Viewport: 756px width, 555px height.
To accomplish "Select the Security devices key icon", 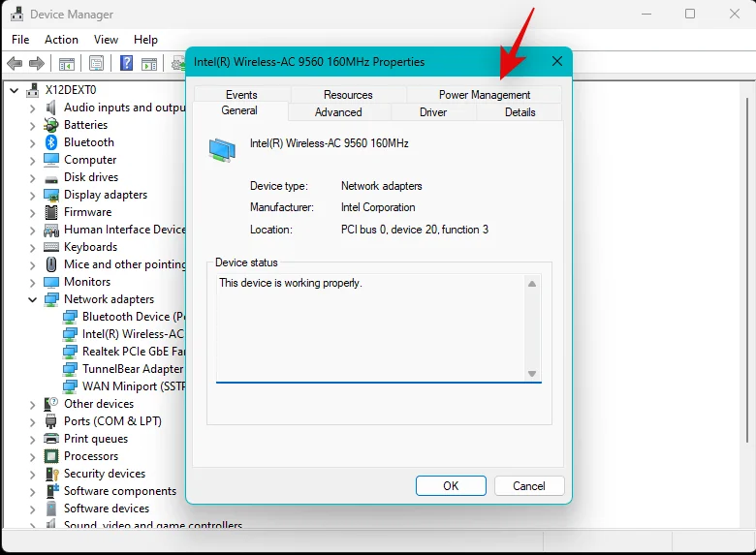I will [51, 474].
